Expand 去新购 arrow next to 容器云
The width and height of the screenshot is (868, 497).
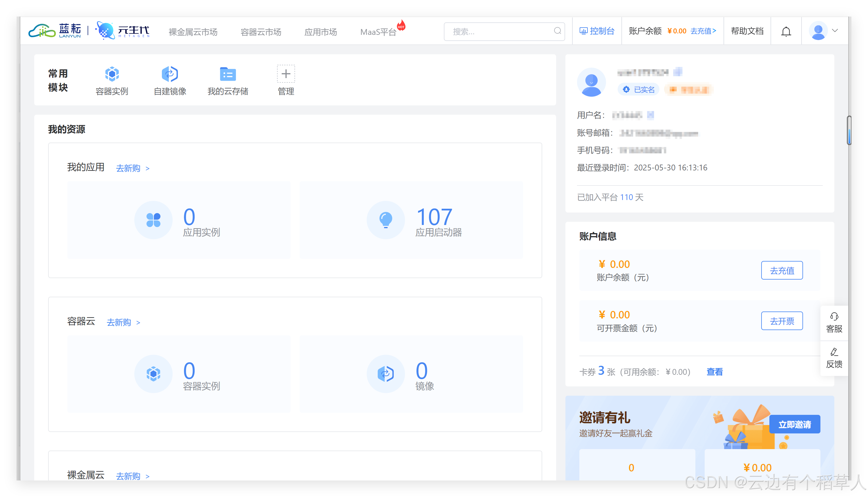(x=138, y=323)
